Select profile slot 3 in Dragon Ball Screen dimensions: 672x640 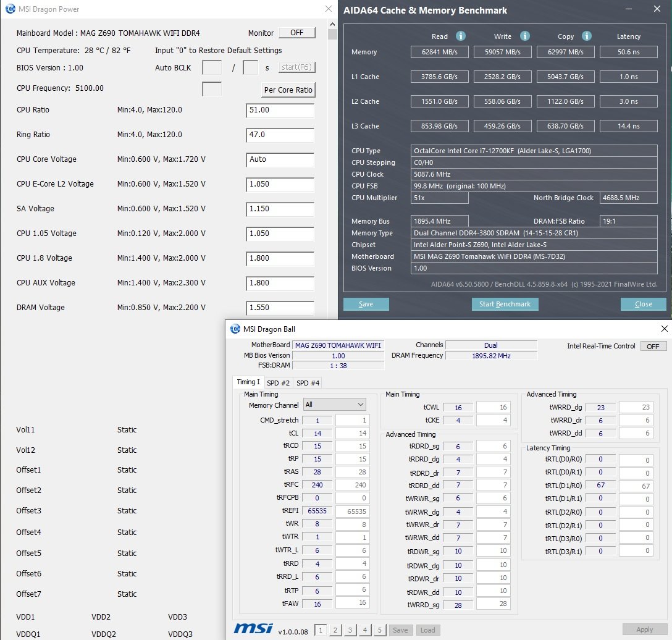click(350, 629)
